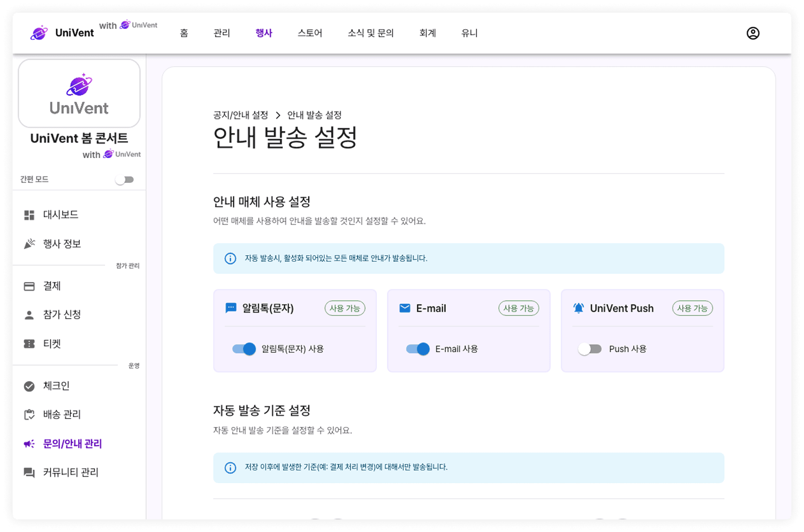The height and width of the screenshot is (532, 804).
Task: Click the megaphone icon for 문의/안내 관리
Action: pyautogui.click(x=29, y=444)
